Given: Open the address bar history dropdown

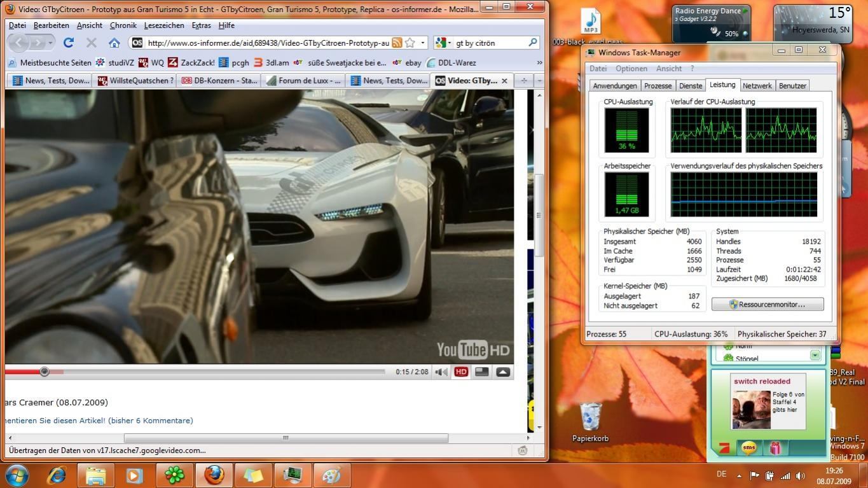Looking at the screenshot, I should pyautogui.click(x=422, y=43).
